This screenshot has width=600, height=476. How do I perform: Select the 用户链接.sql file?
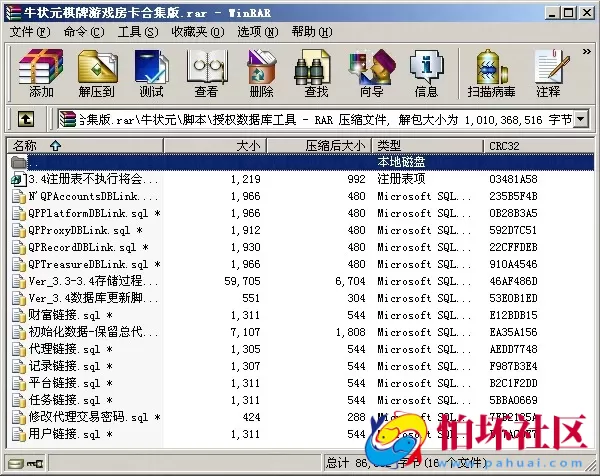coord(301,434)
